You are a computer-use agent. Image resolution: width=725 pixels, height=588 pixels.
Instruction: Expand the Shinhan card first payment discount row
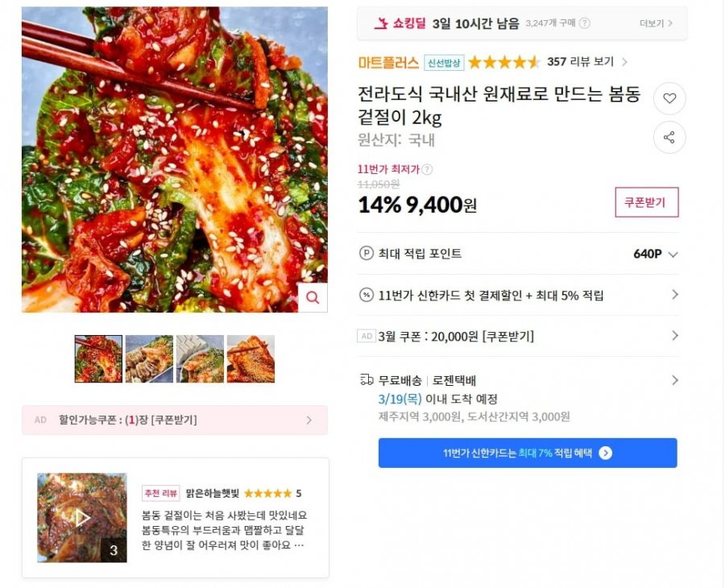[x=673, y=295]
